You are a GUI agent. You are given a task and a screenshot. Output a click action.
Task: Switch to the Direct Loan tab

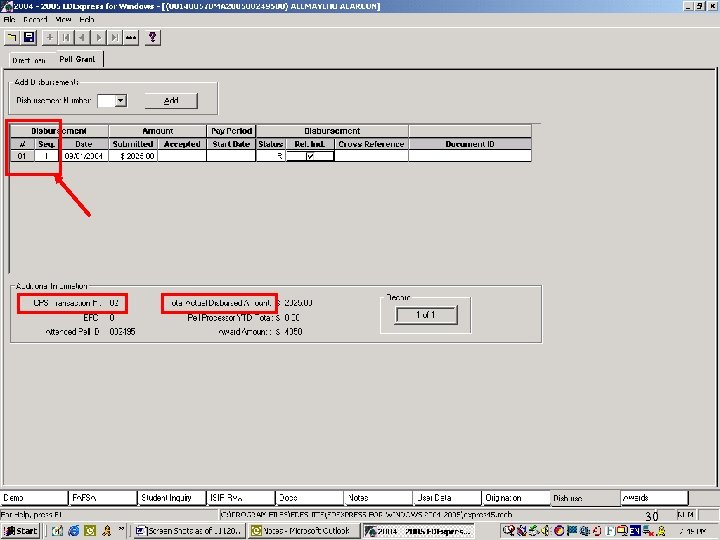[29, 60]
